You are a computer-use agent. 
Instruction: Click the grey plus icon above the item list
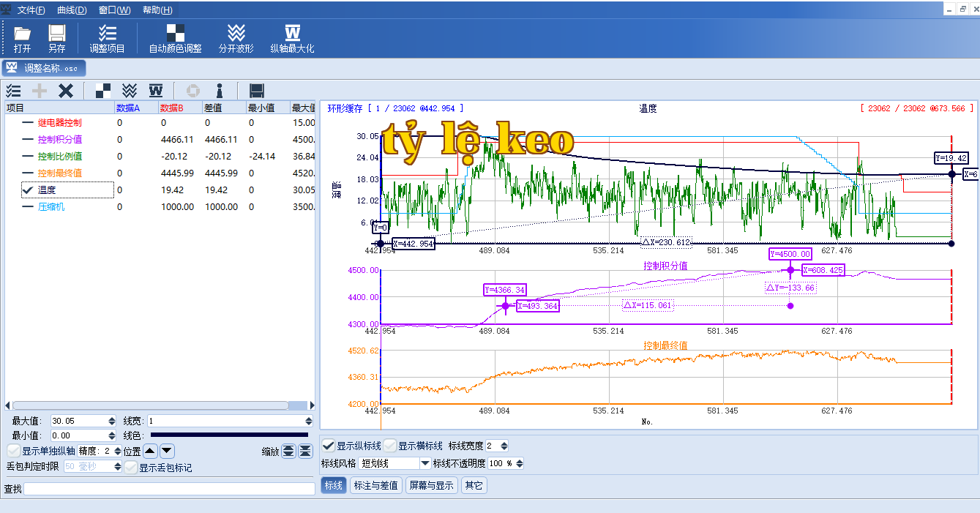pyautogui.click(x=40, y=91)
